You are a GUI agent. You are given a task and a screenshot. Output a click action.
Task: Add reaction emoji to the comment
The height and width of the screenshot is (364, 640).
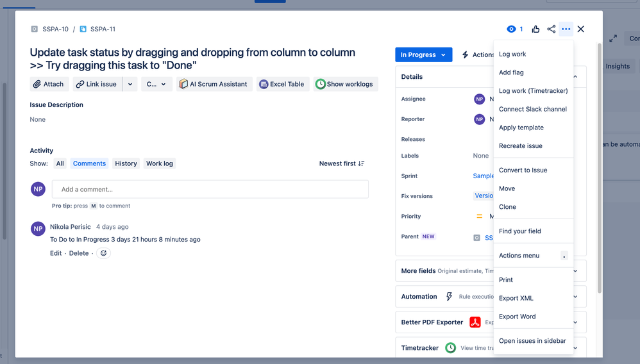coord(104,253)
